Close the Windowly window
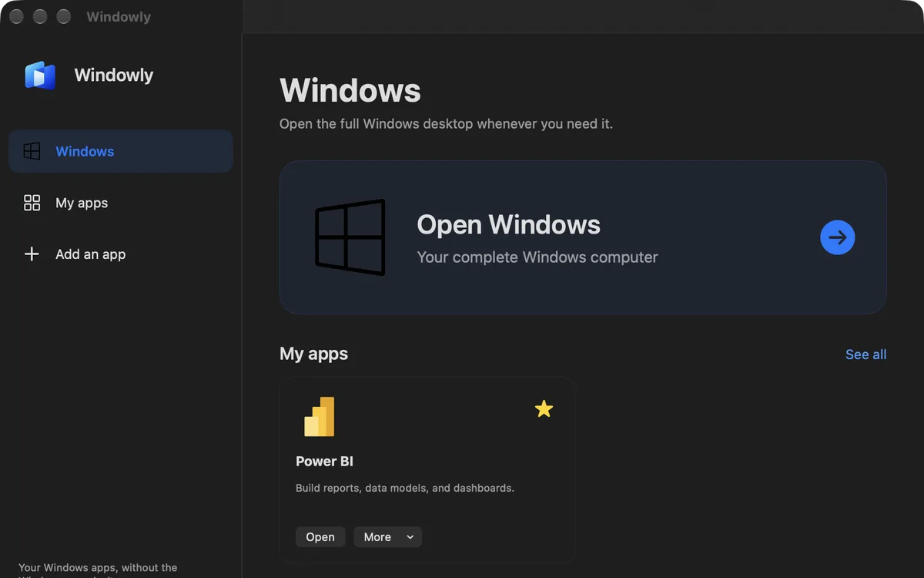Screen dimensions: 924x578 click(17, 17)
